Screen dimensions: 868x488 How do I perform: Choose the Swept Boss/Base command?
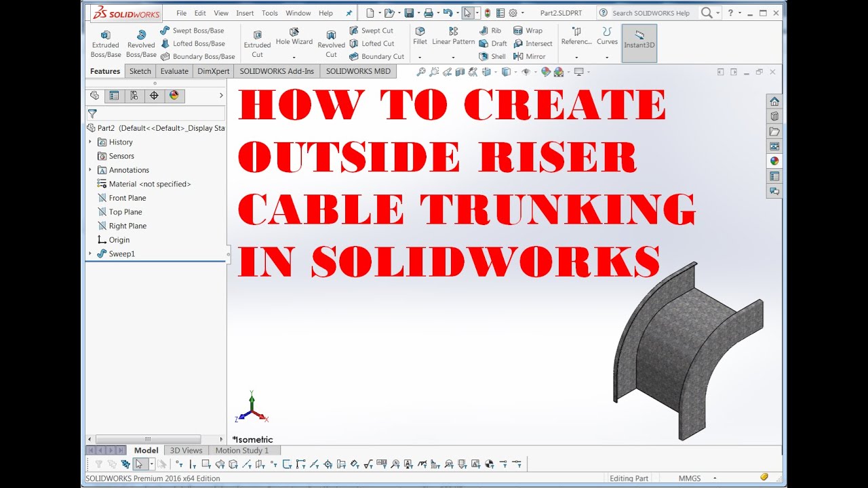(x=192, y=30)
